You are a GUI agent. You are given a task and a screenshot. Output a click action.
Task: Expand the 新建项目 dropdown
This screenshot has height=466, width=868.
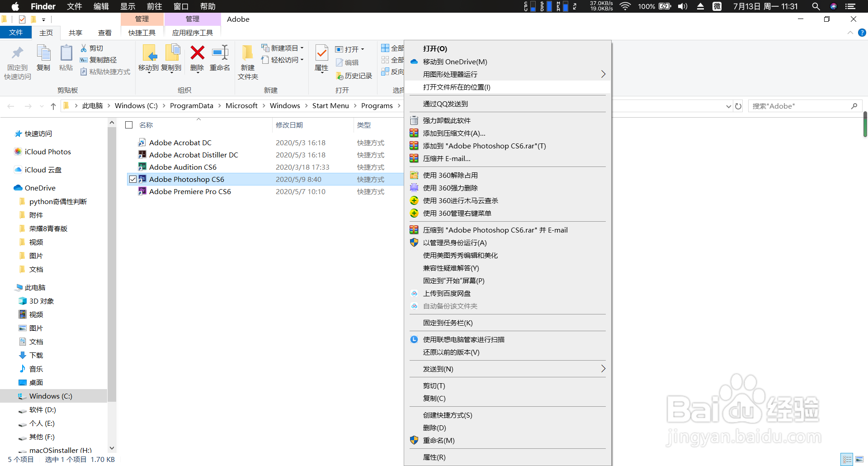302,48
